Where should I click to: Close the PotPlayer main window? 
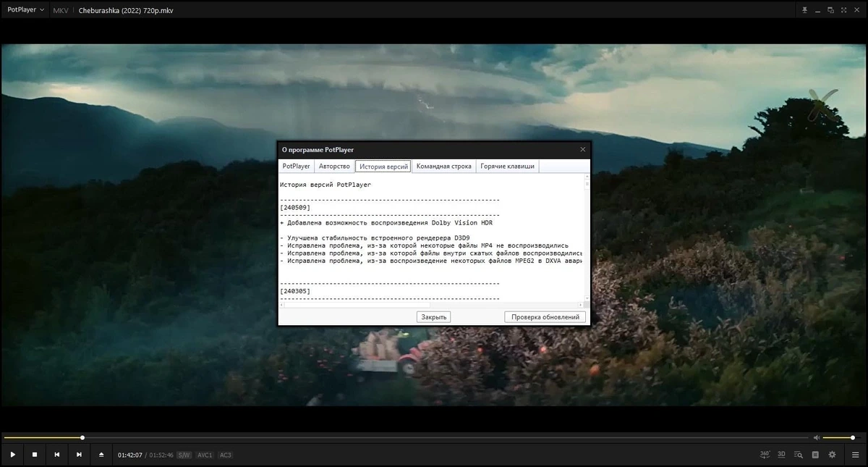tap(856, 10)
